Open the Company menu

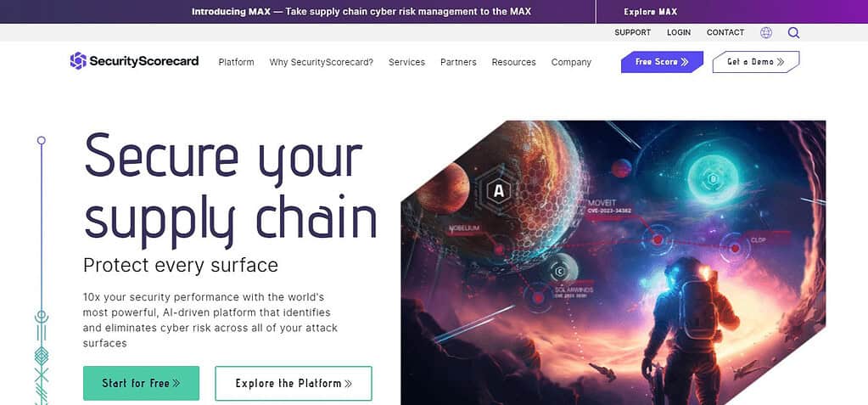point(571,62)
